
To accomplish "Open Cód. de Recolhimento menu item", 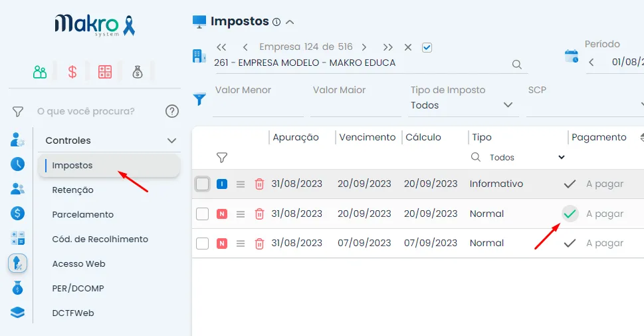I will click(x=100, y=240).
